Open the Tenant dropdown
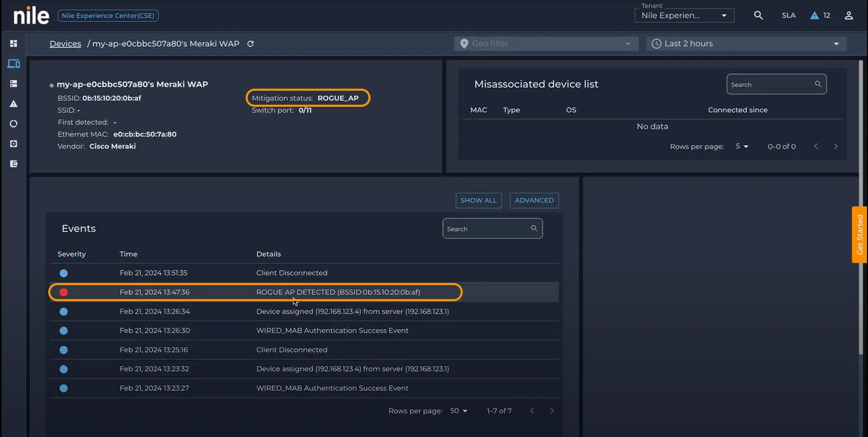 684,16
